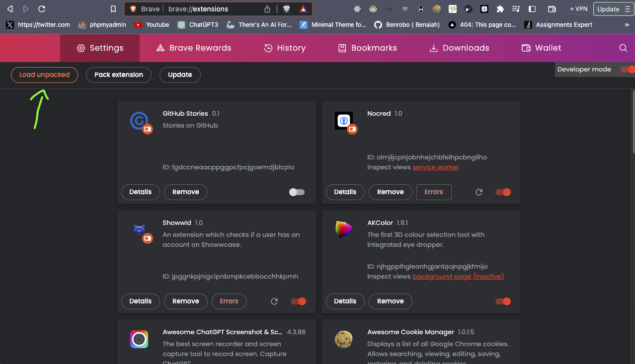635x364 pixels.
Task: Click the page vertical scrollbar
Action: [x=633, y=122]
